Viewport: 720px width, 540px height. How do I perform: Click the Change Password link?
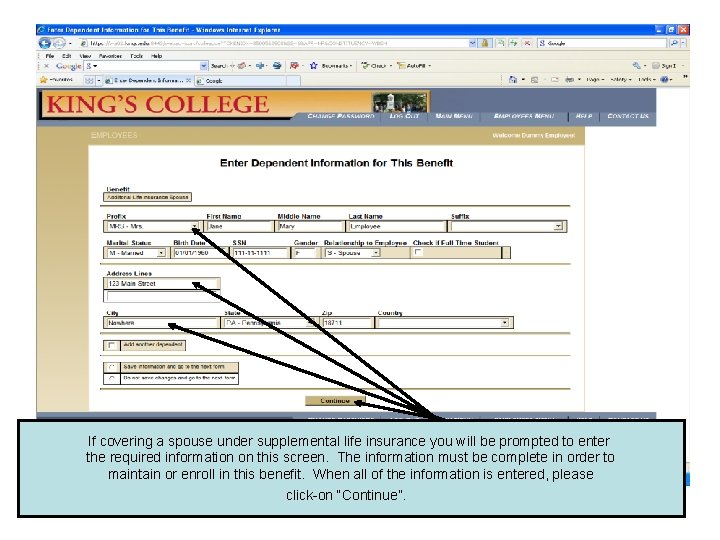[x=341, y=116]
